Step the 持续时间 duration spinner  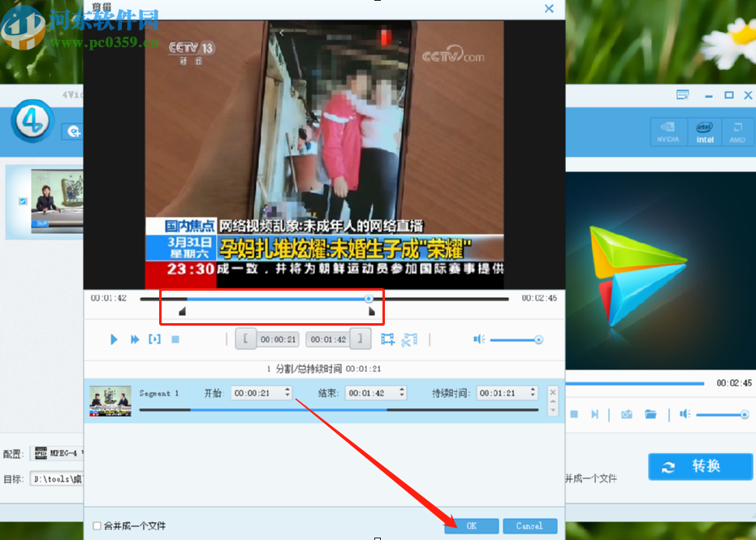(534, 393)
